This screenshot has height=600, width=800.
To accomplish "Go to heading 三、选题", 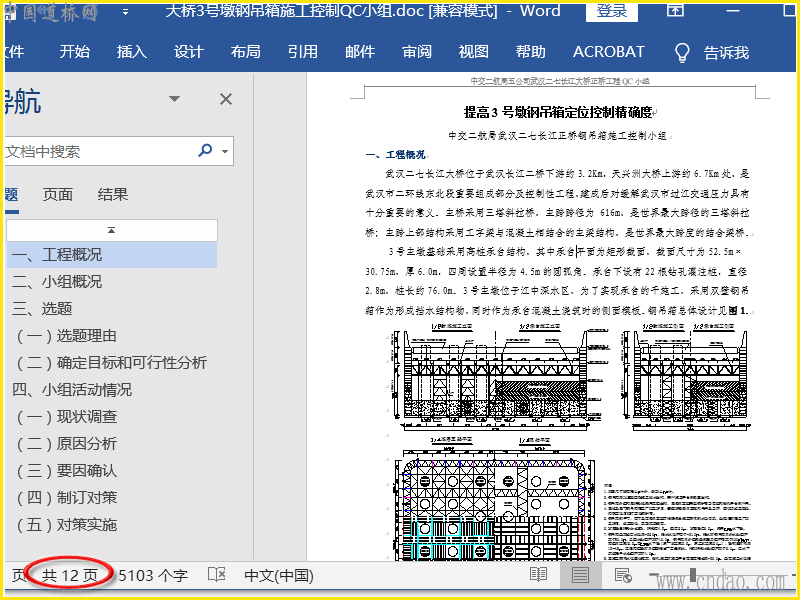I will point(42,309).
